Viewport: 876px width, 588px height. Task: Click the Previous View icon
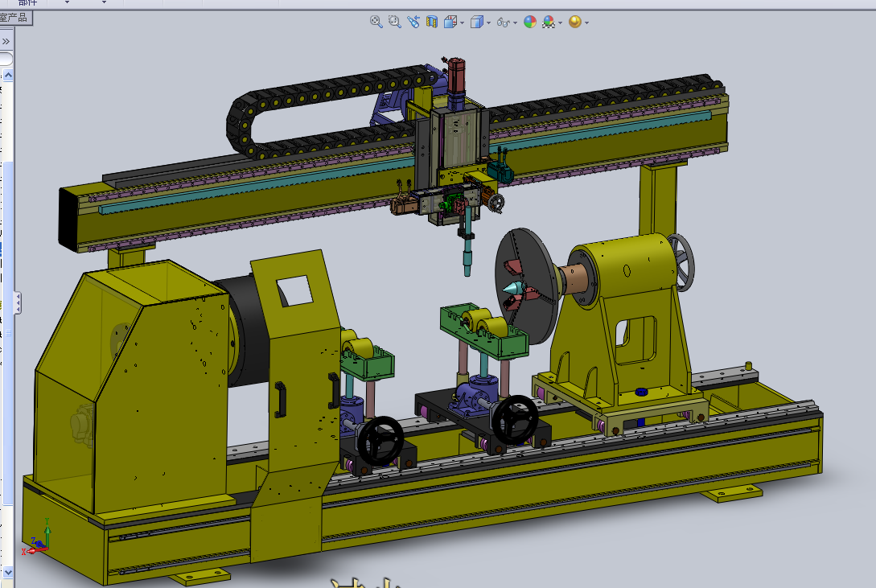(x=413, y=23)
